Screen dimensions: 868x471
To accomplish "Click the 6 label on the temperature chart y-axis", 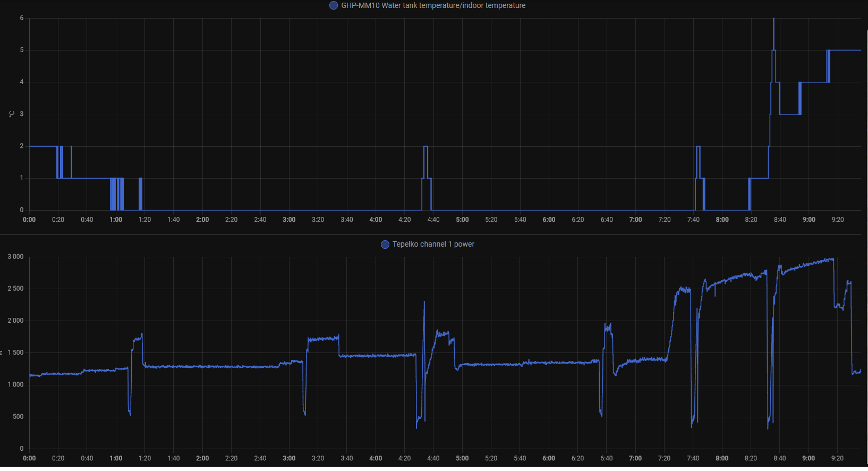I will click(22, 18).
